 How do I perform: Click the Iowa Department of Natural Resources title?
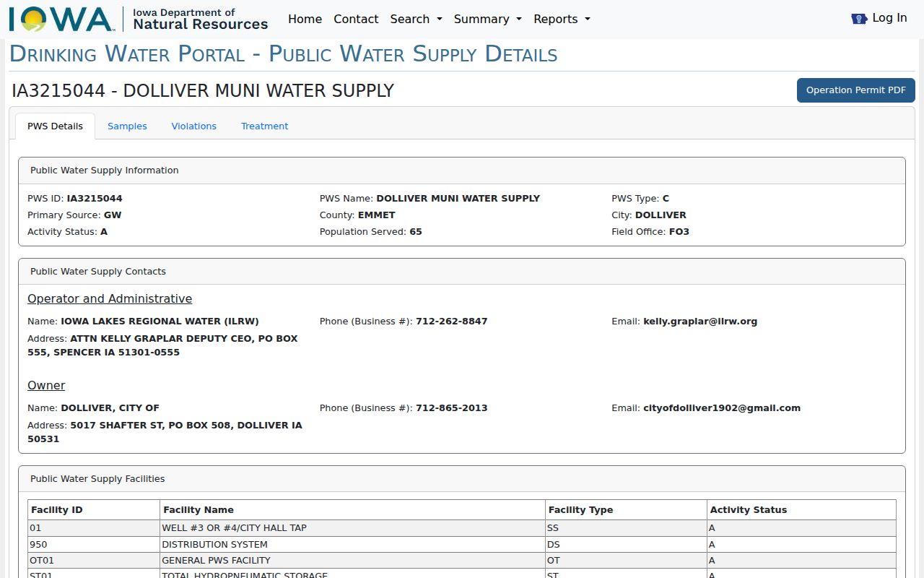[200, 20]
